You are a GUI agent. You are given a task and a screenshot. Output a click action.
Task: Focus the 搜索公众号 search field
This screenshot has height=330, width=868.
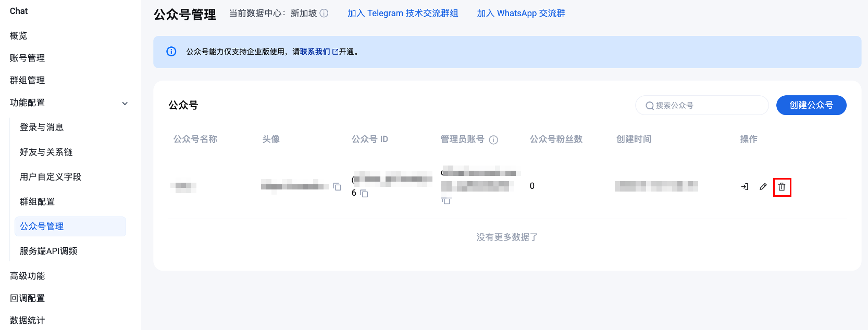point(702,105)
